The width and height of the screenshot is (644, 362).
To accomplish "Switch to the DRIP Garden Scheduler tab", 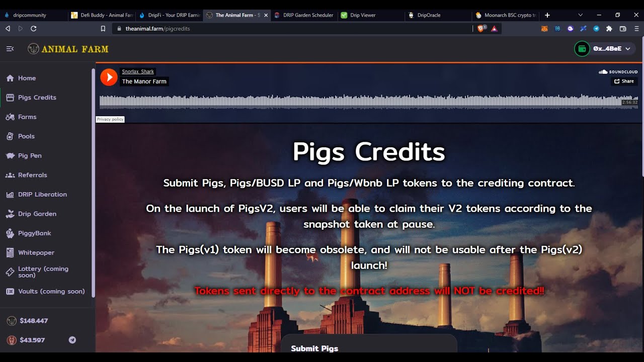I will click(304, 15).
